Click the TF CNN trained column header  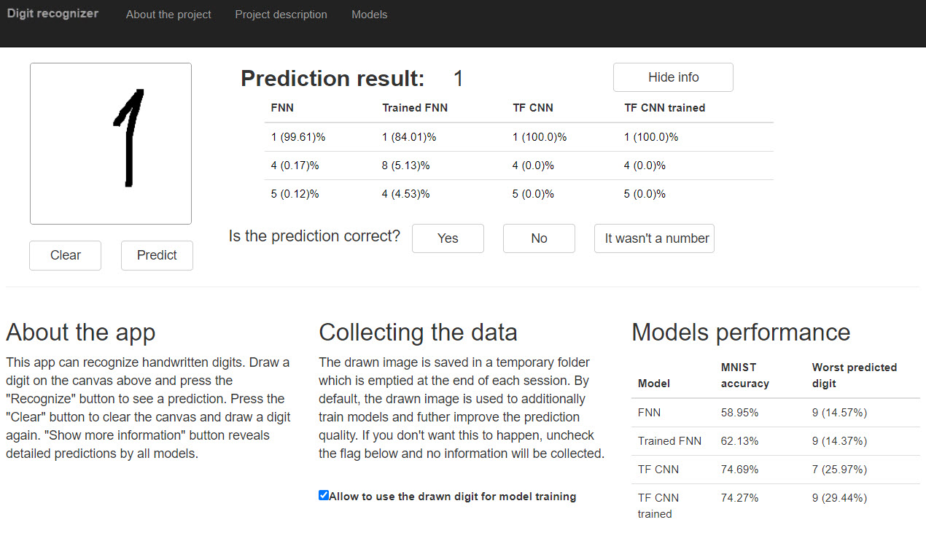(x=664, y=108)
